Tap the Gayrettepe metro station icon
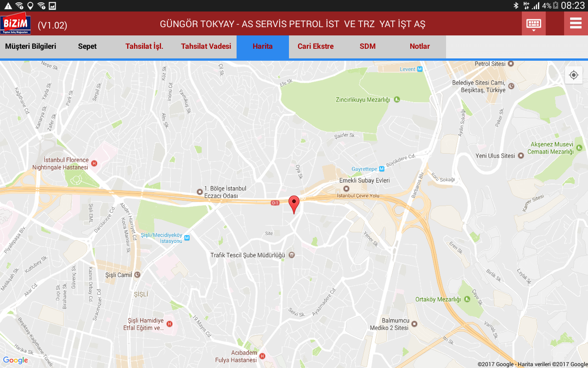 pos(382,169)
